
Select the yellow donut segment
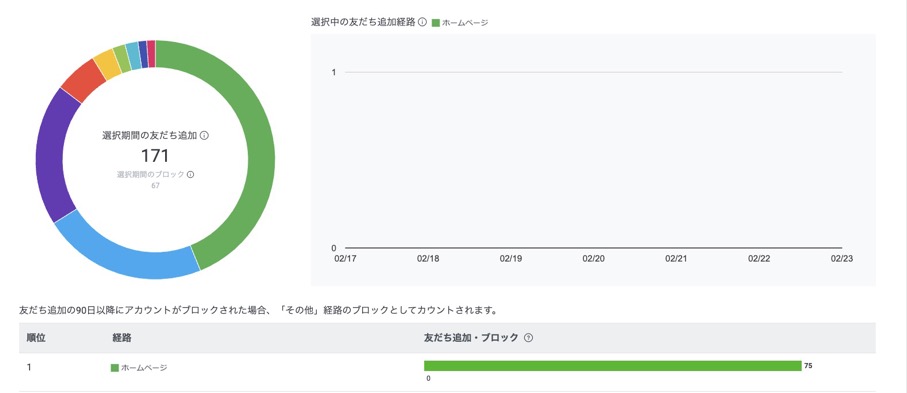coord(106,64)
